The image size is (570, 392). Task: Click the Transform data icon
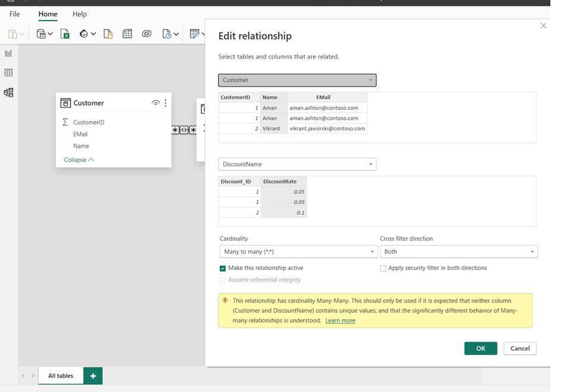click(x=195, y=34)
